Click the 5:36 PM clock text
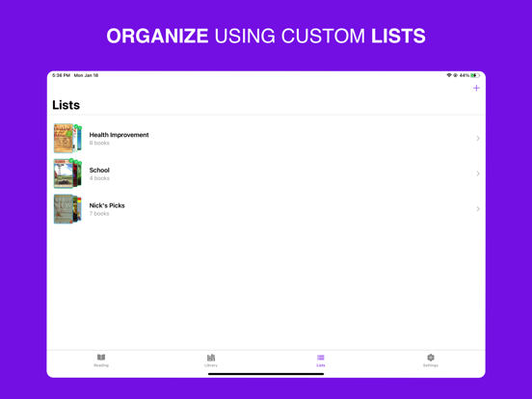The width and height of the screenshot is (532, 399). pyautogui.click(x=61, y=75)
